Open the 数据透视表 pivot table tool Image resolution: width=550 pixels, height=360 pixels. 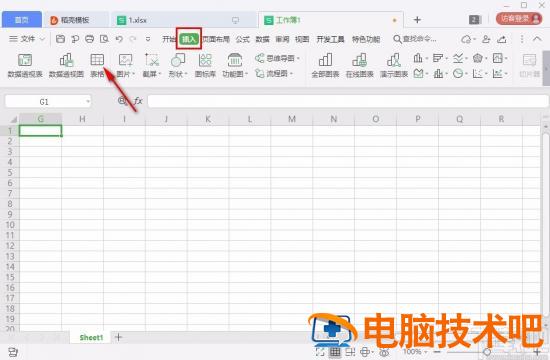coord(25,65)
